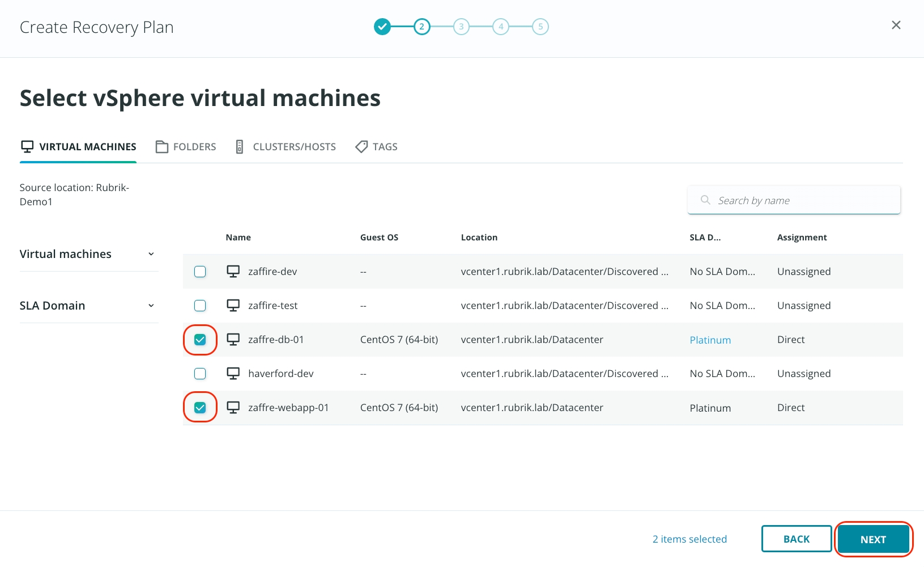Click the VM icon next to zaffire-test
This screenshot has width=924, height=567.
[x=233, y=306]
